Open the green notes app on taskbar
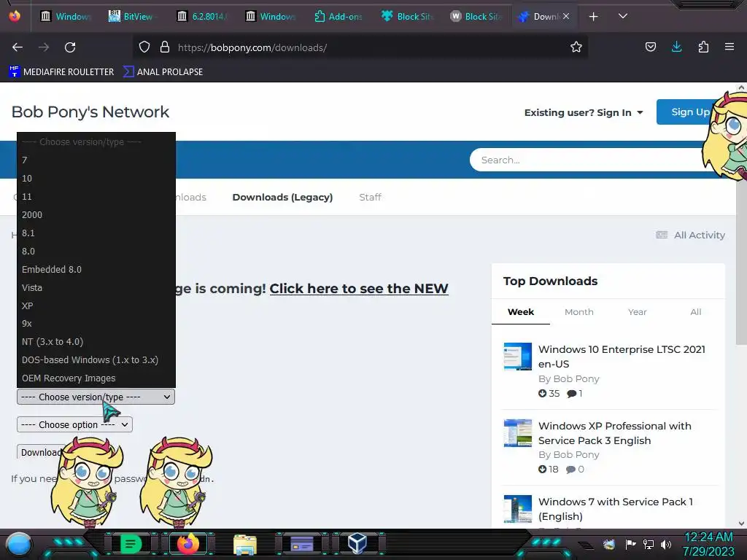 tap(131, 544)
